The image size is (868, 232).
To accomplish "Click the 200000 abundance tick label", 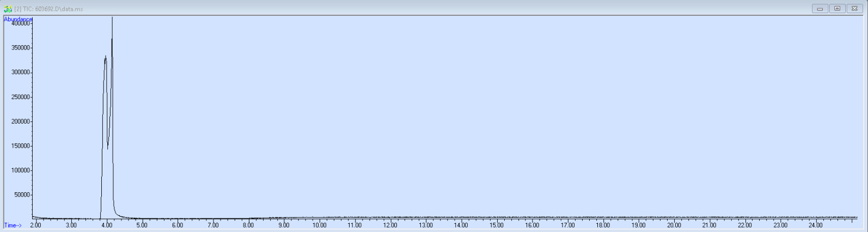I will 21,121.
